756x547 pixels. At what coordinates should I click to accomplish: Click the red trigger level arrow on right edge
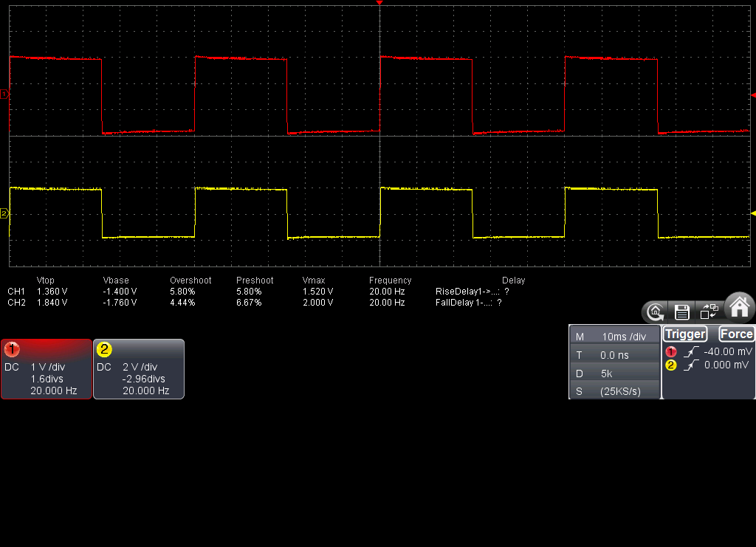(752, 95)
